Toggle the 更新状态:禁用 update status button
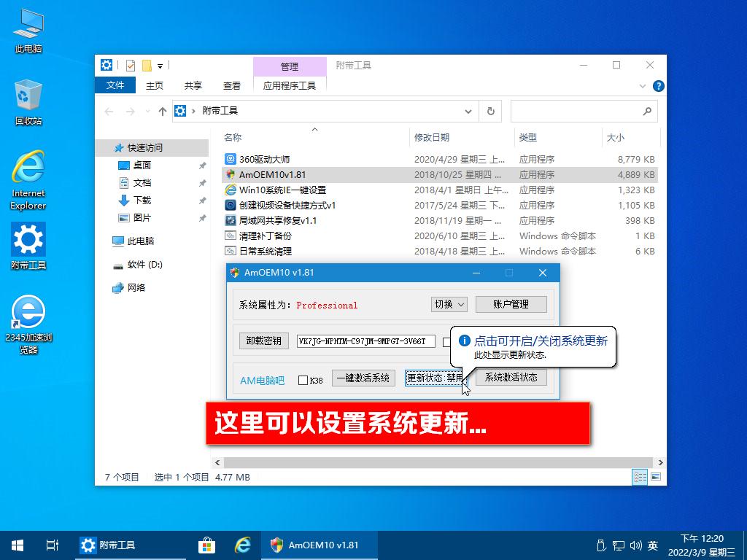Viewport: 747px width, 560px height. [436, 378]
